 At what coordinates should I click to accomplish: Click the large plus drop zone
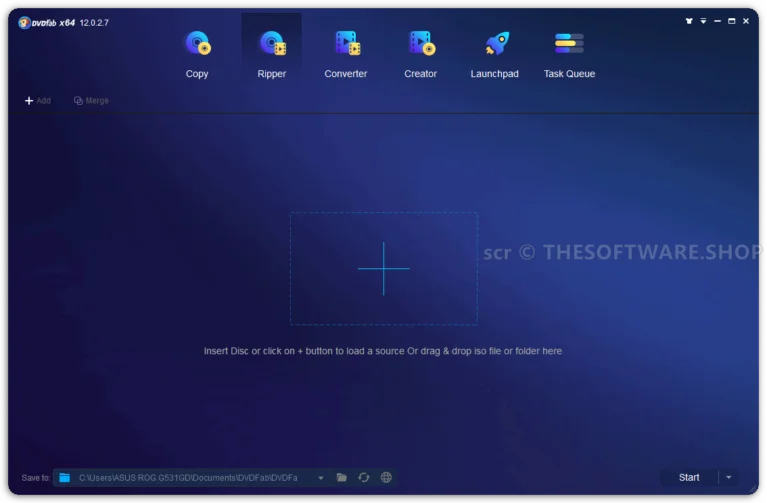point(384,268)
